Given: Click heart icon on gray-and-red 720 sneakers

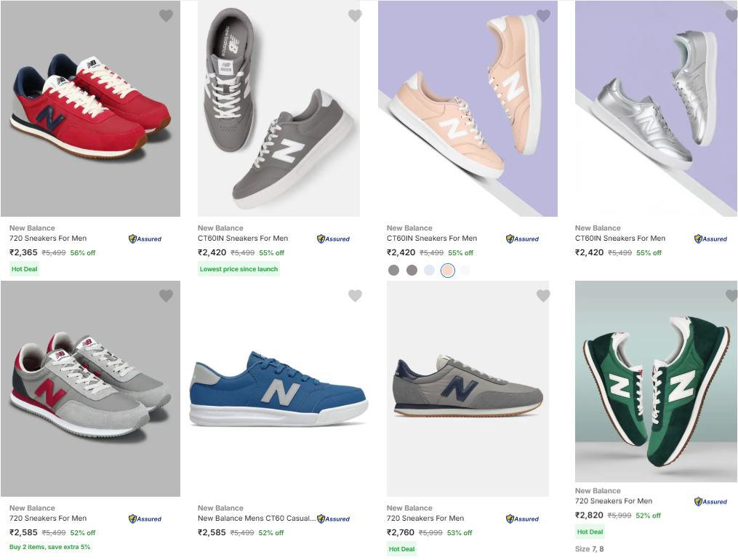Looking at the screenshot, I should pyautogui.click(x=167, y=296).
